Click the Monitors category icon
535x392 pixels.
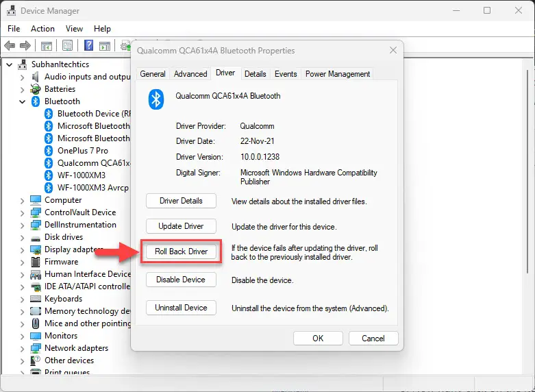coord(36,336)
